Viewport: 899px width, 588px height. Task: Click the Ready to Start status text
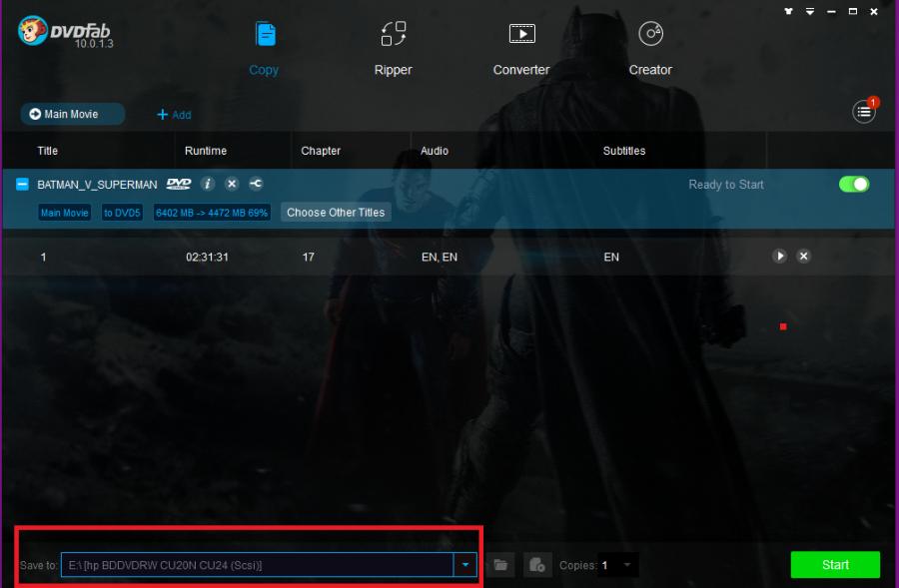point(726,185)
